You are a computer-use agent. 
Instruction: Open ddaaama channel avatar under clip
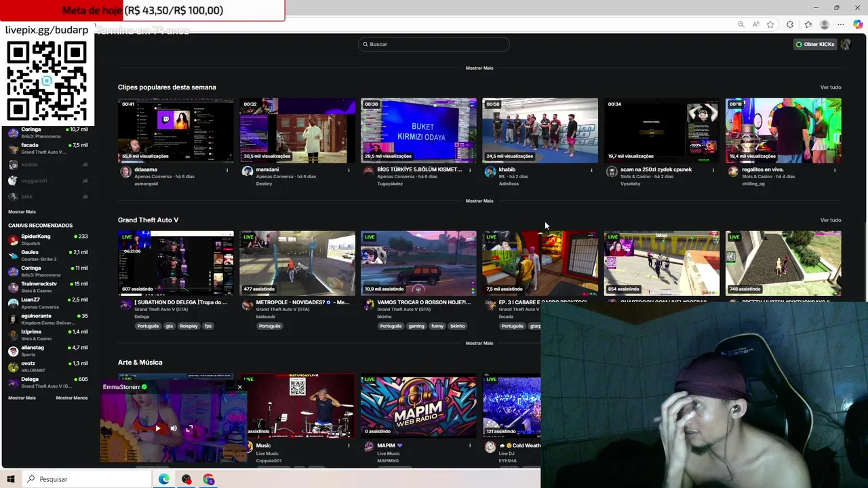[x=125, y=172]
